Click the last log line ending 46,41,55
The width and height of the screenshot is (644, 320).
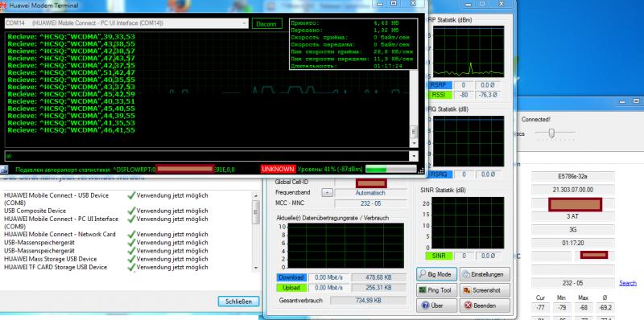71,130
